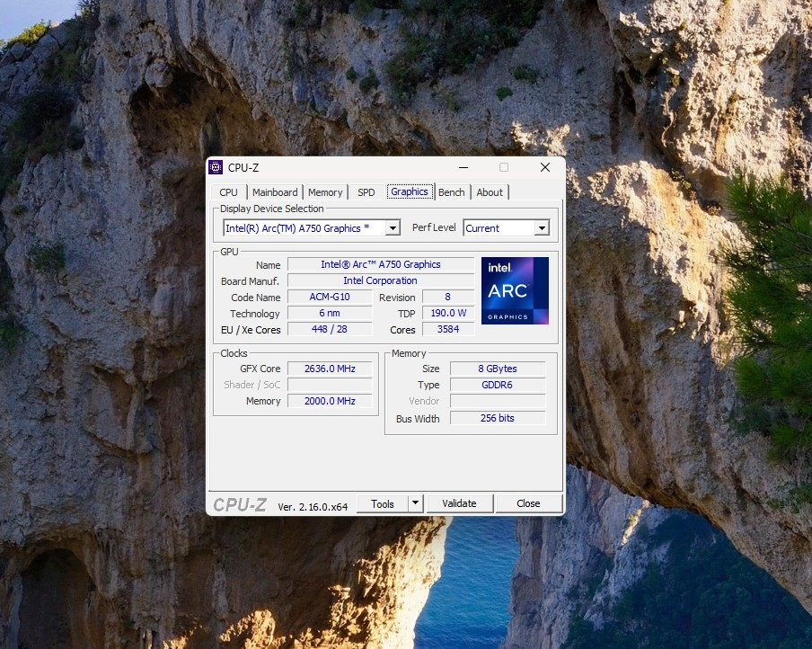Click the 190.0 W TDP value
The height and width of the screenshot is (649, 812).
(448, 313)
